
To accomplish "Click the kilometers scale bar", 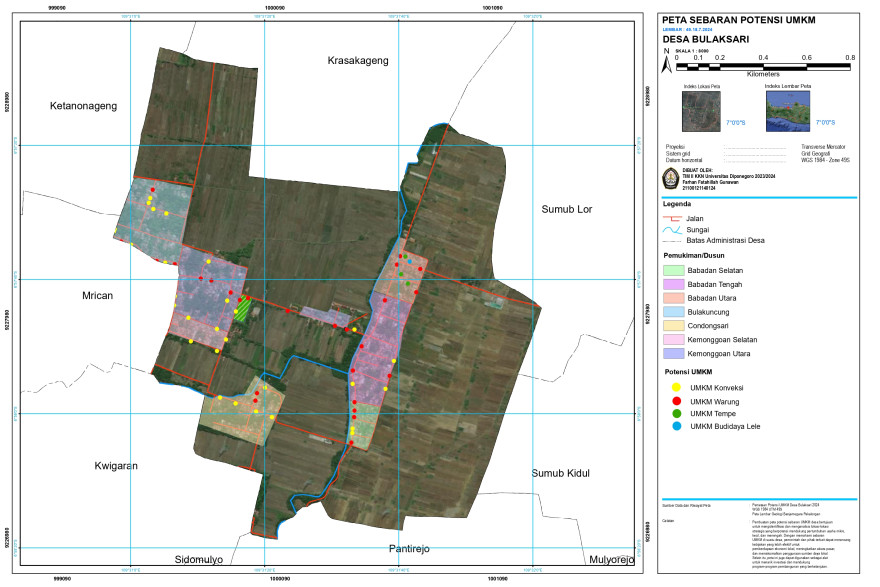I will tap(763, 66).
